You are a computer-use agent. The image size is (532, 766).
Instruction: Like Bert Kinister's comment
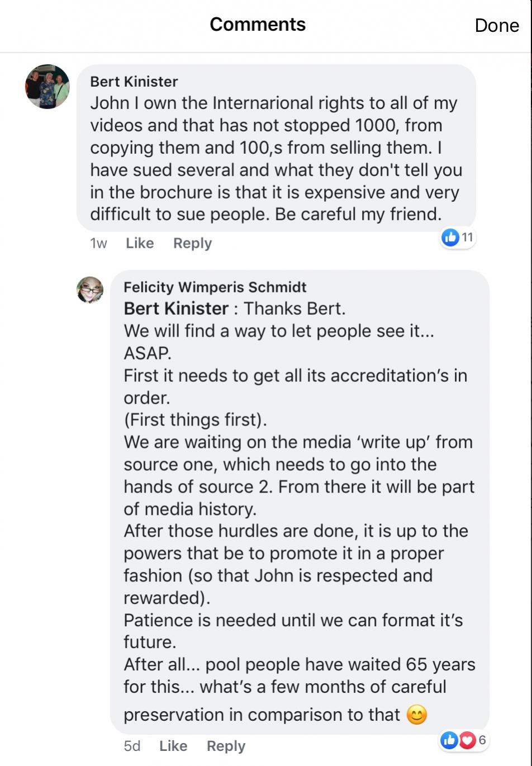140,243
